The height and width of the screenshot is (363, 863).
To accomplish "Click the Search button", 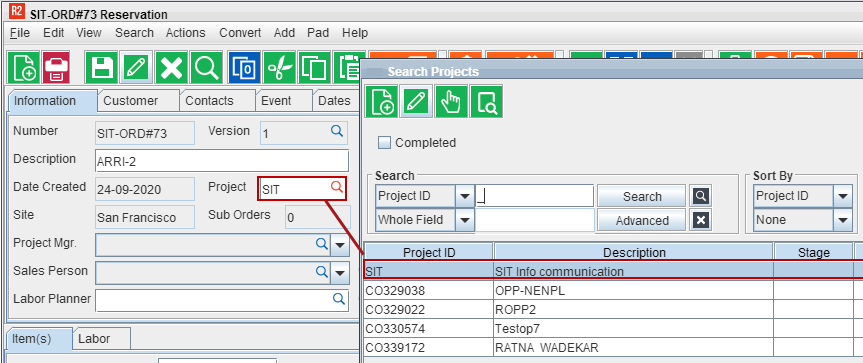I will coord(642,196).
